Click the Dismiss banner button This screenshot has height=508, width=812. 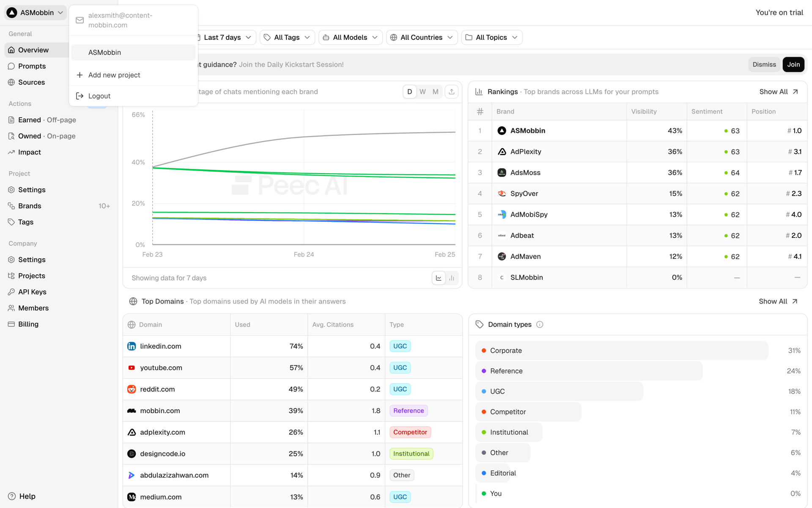(764, 64)
